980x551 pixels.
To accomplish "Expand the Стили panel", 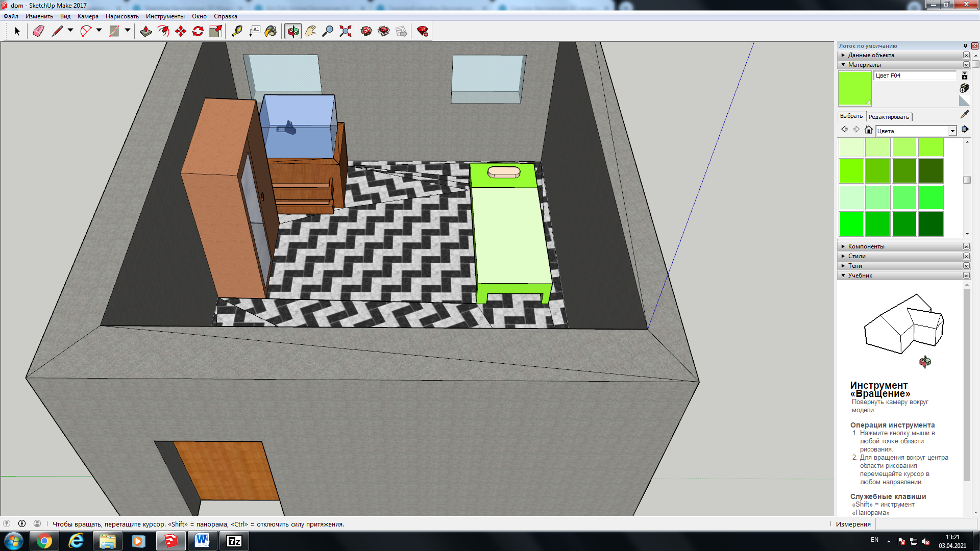I will pos(902,256).
